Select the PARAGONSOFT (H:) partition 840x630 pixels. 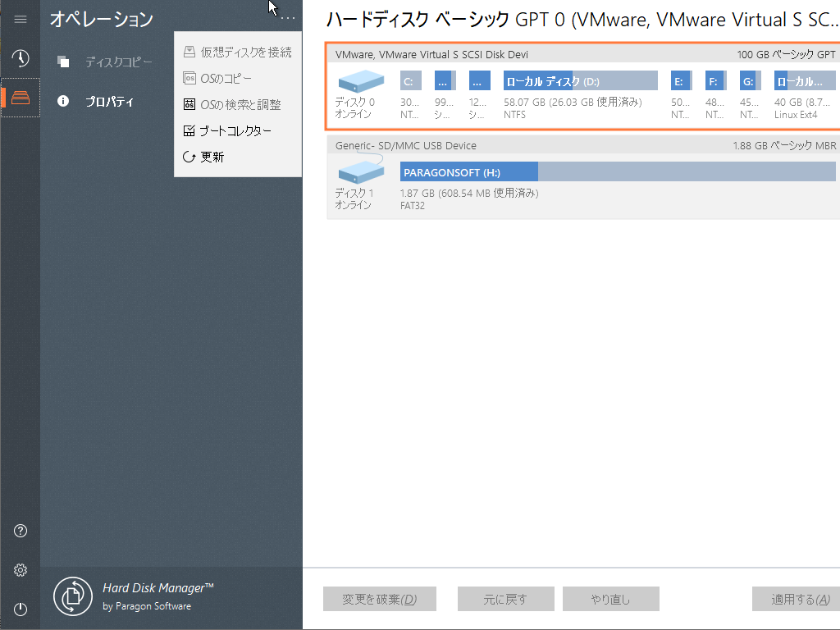(x=468, y=171)
